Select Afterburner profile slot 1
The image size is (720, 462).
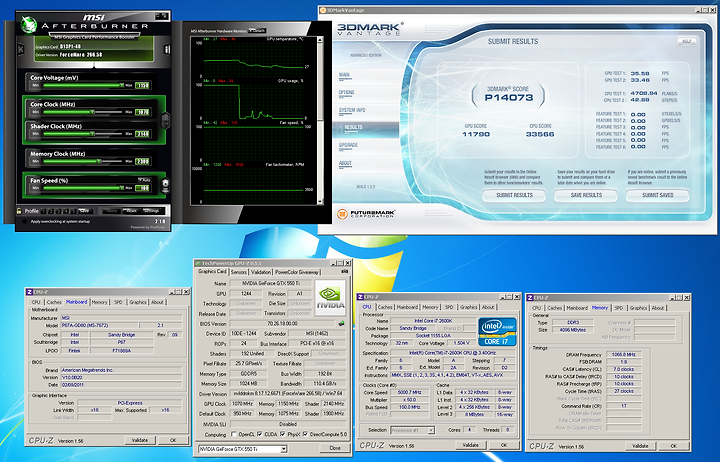point(44,211)
